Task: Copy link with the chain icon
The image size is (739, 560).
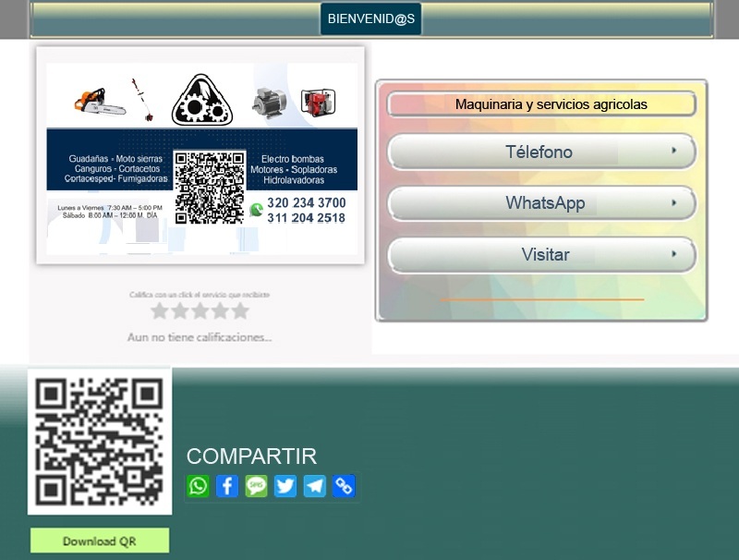Action: click(344, 486)
